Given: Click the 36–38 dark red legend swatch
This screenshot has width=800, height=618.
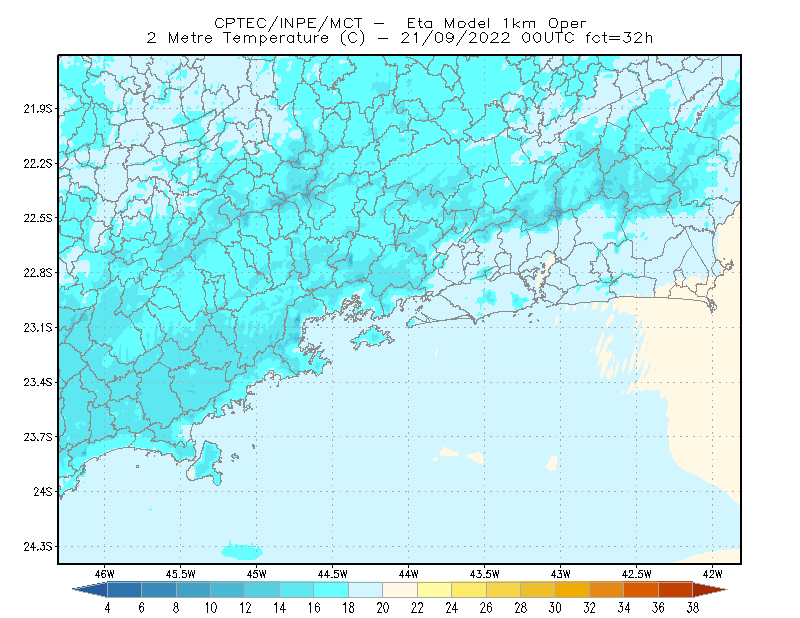Looking at the screenshot, I should 676,589.
